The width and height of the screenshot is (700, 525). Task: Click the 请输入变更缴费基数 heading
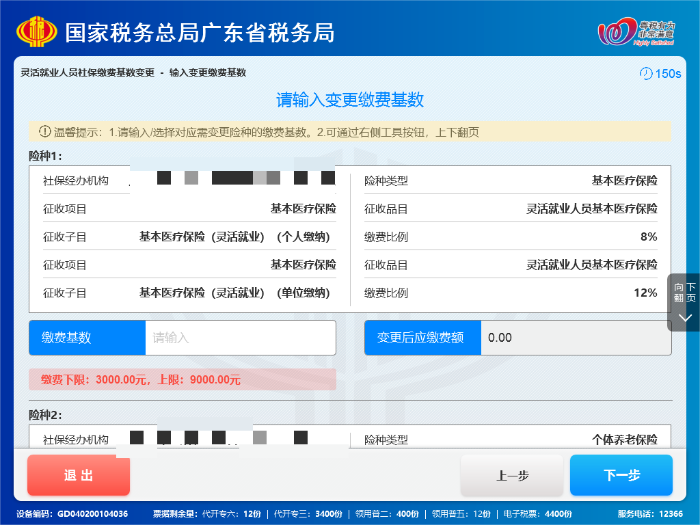pyautogui.click(x=350, y=100)
